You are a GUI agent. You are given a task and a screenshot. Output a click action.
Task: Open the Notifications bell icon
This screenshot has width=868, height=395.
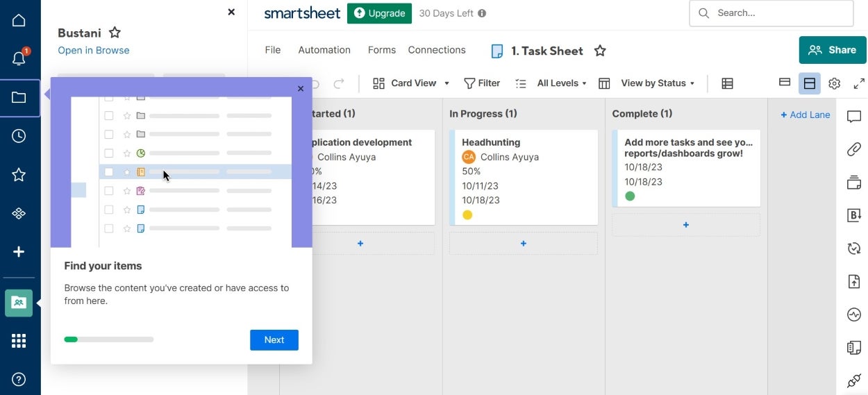tap(19, 58)
